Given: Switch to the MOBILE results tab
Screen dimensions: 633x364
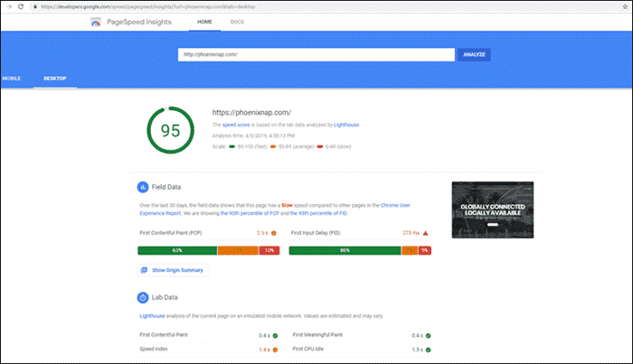Looking at the screenshot, I should pyautogui.click(x=11, y=79).
